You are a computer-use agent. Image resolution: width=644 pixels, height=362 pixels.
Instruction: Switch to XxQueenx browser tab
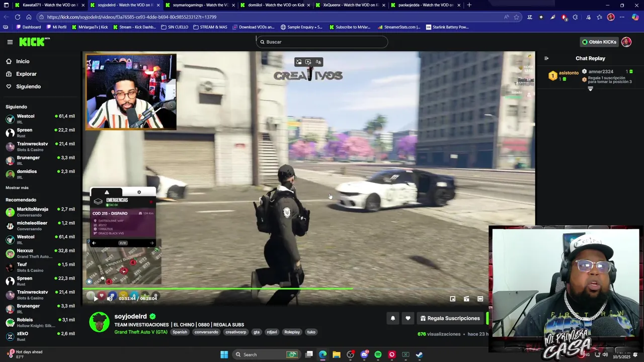(x=351, y=5)
